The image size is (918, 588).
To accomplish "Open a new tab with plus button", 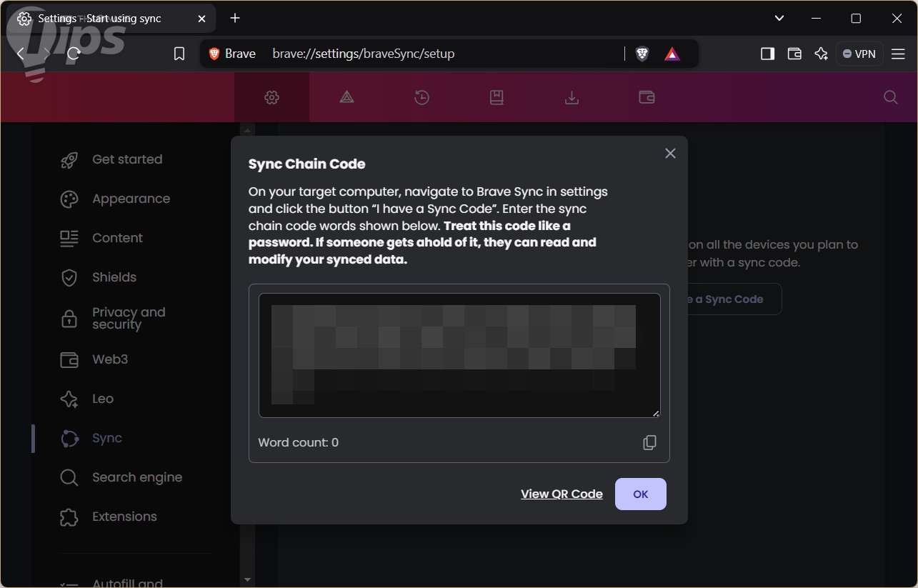I will pyautogui.click(x=235, y=18).
